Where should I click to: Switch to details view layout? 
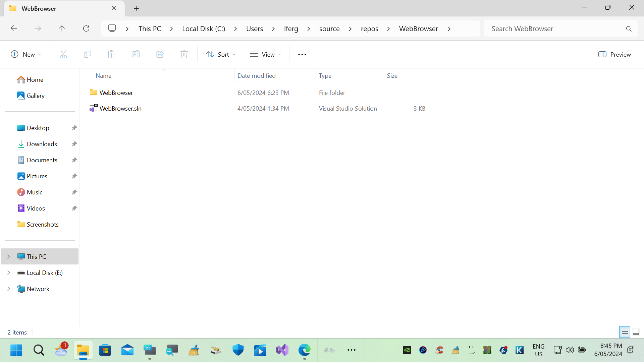[625, 332]
